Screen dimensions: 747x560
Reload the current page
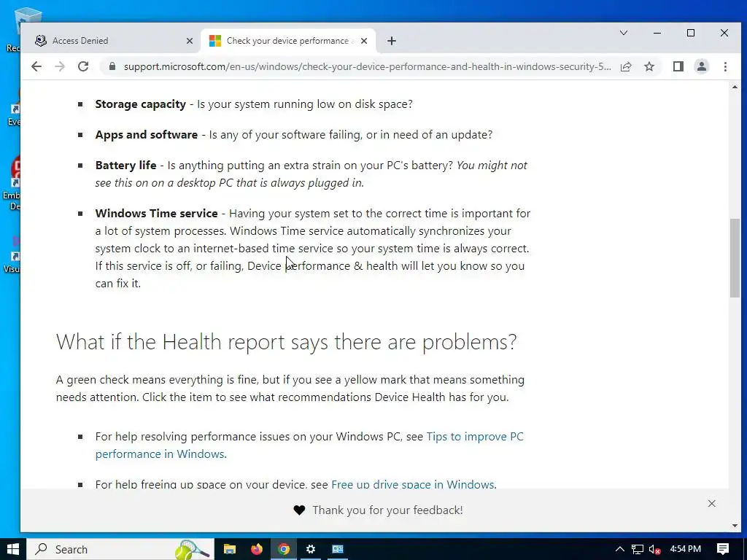(83, 66)
